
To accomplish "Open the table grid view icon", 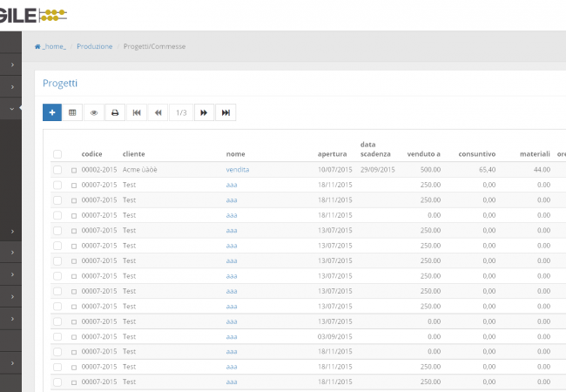I will coord(72,112).
